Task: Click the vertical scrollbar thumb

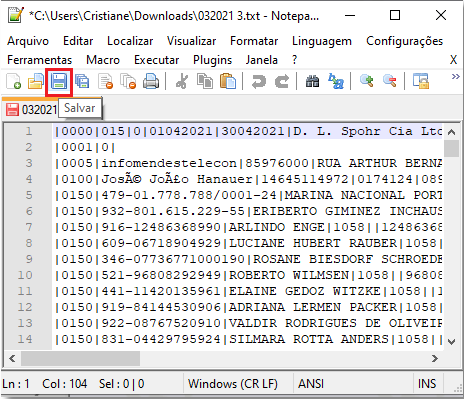Action: click(452, 148)
